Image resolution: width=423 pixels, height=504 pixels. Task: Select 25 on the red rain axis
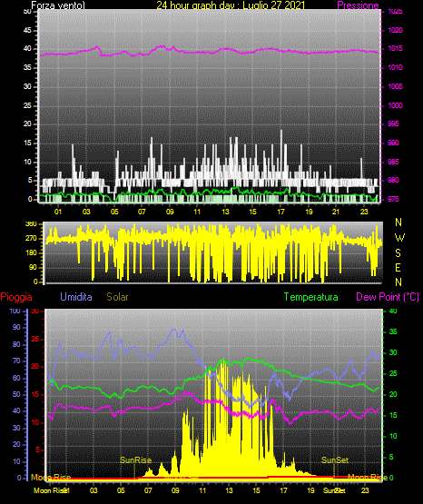(x=35, y=339)
